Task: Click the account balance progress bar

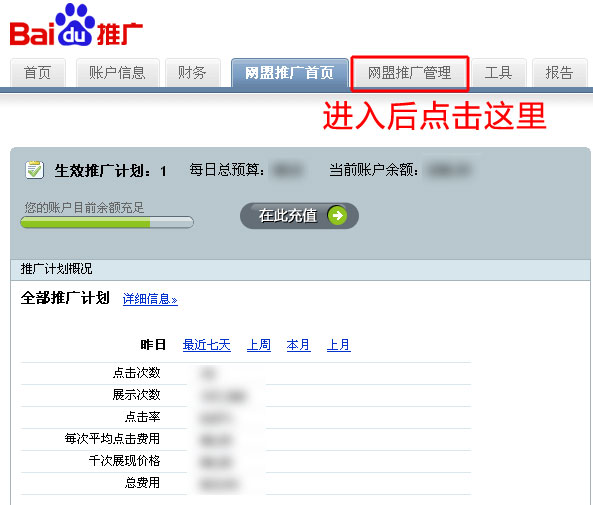Action: (x=107, y=222)
